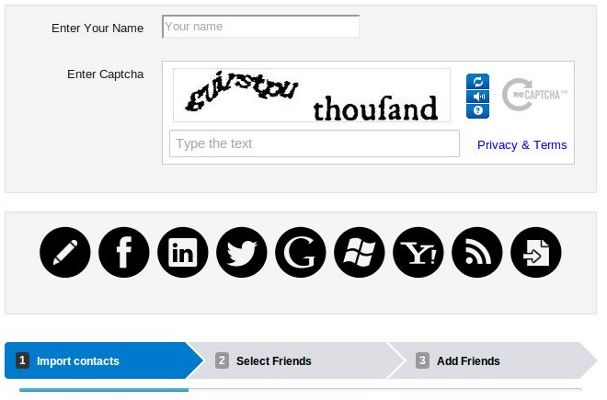Open captcha help question mark
Image resolution: width=607 pixels, height=400 pixels.
478,111
